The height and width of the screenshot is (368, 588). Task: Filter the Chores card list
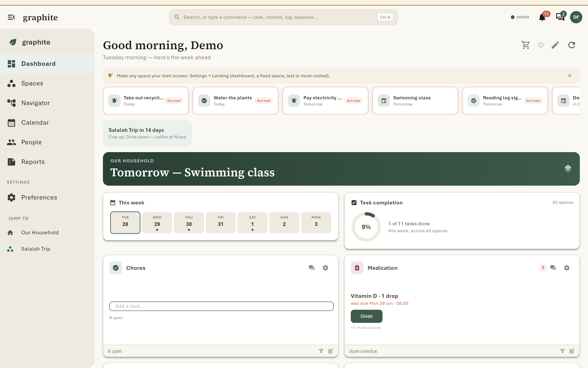[321, 351]
